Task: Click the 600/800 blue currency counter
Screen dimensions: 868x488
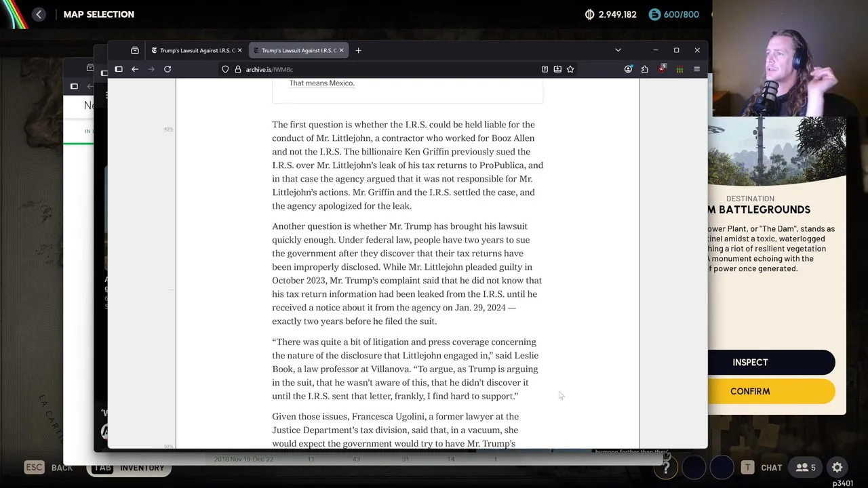Action: coord(674,14)
